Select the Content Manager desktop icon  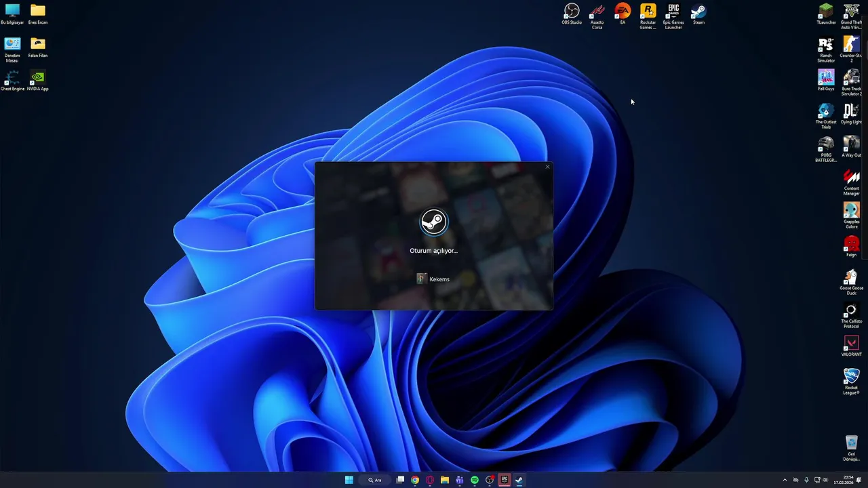point(852,182)
